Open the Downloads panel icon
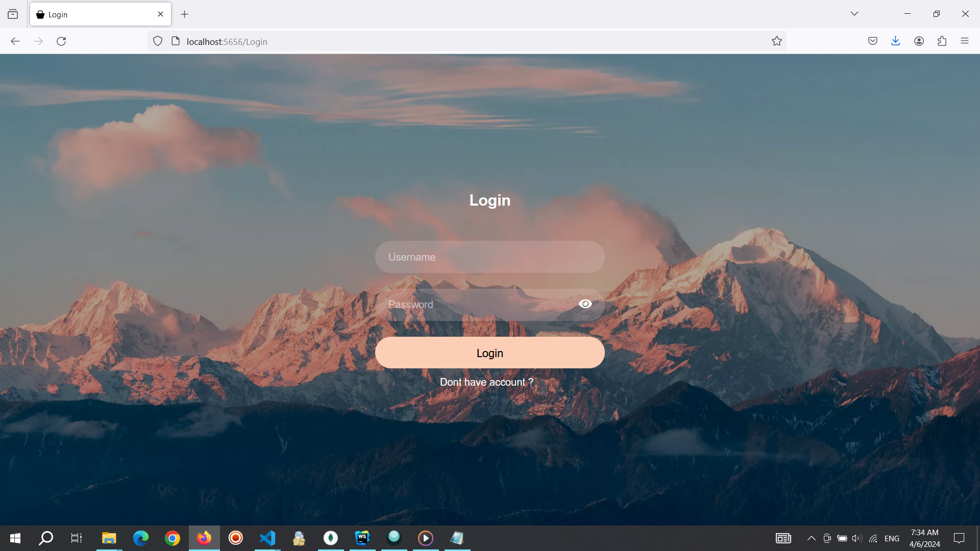This screenshot has height=551, width=980. click(895, 41)
